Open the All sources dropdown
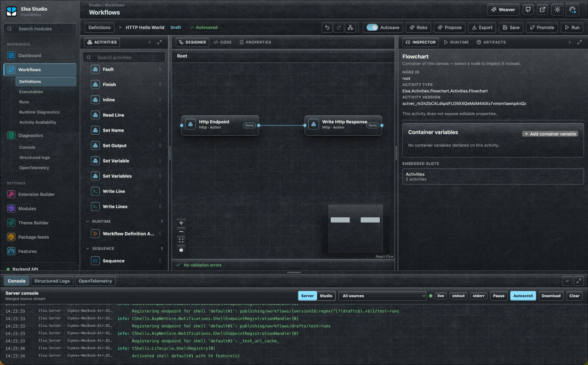Image resolution: width=588 pixels, height=365 pixels. pos(382,296)
